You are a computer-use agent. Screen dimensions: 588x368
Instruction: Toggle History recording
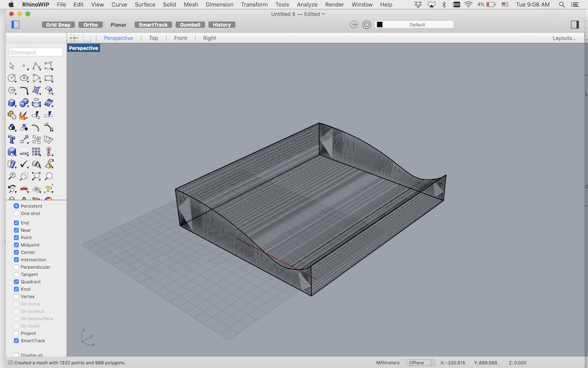pos(222,25)
